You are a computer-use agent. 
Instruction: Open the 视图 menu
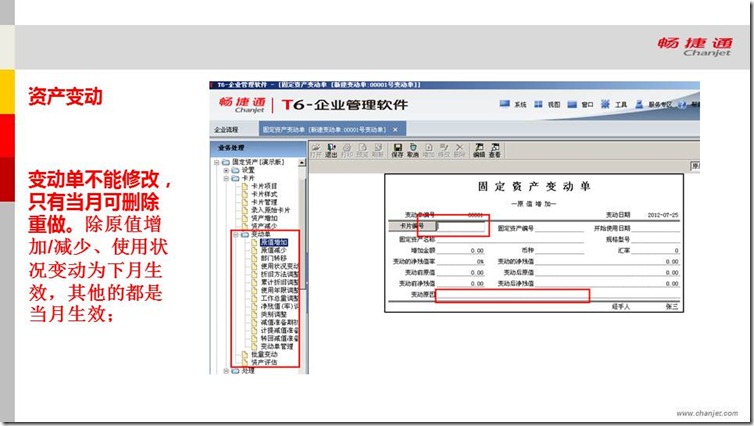pos(547,104)
